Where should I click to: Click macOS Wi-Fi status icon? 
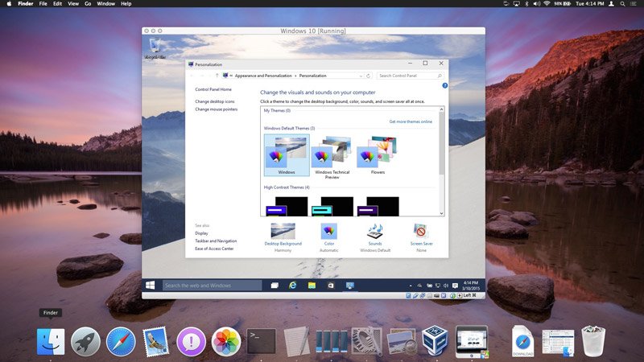click(x=547, y=4)
